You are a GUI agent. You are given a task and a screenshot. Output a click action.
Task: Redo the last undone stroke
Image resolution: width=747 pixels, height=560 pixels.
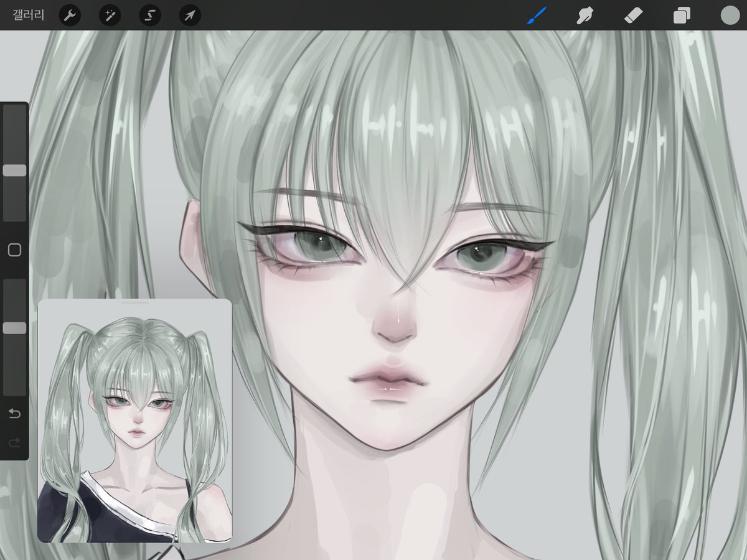pyautogui.click(x=14, y=442)
